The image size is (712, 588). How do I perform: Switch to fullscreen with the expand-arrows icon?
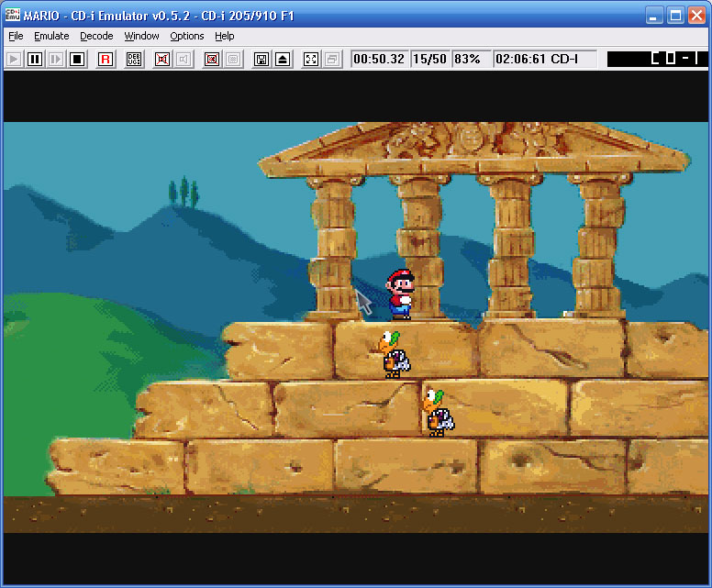(311, 59)
